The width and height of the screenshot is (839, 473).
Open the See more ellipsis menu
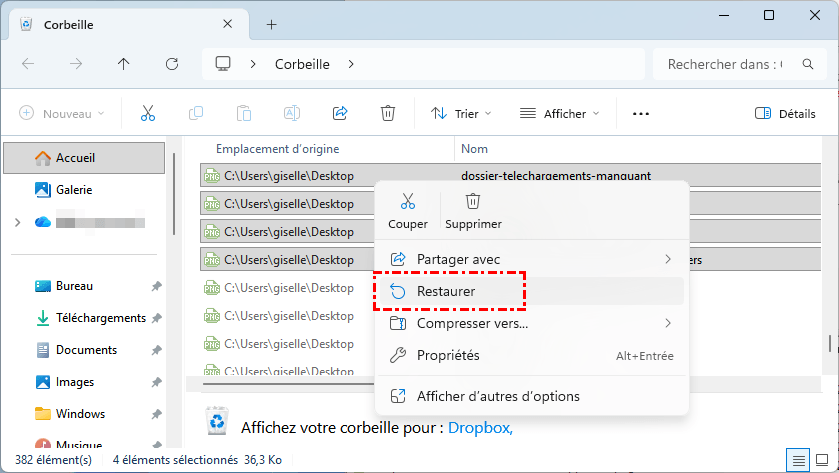pyautogui.click(x=641, y=113)
